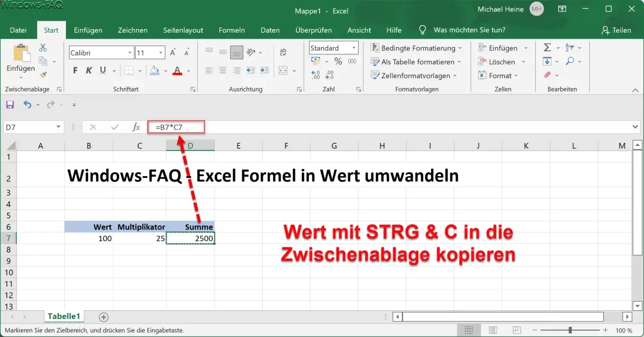Viewport: 644px width, 337px height.
Task: Click Löschen in Zellen group
Action: pyautogui.click(x=502, y=62)
